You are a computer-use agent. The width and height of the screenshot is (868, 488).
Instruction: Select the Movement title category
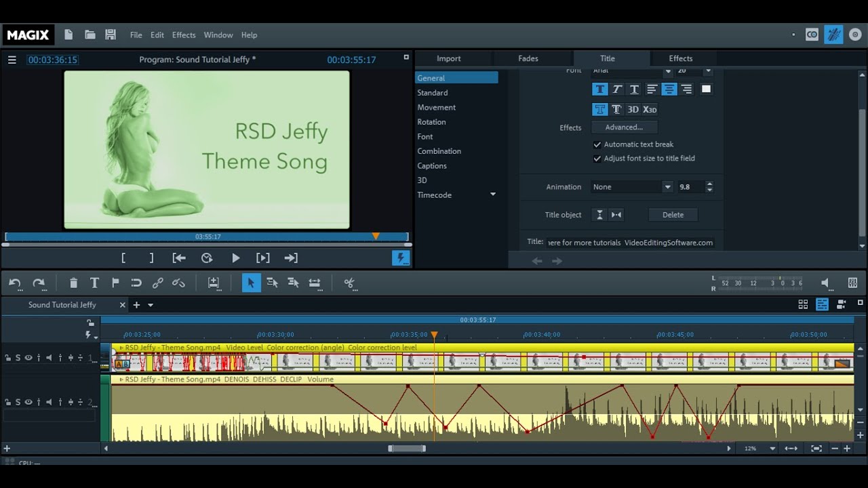coord(437,108)
